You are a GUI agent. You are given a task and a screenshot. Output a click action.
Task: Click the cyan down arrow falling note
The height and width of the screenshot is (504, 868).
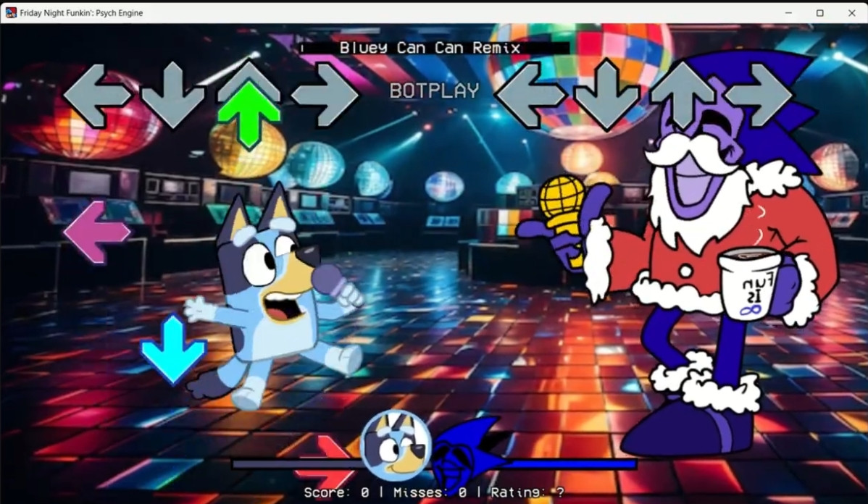[x=173, y=350]
